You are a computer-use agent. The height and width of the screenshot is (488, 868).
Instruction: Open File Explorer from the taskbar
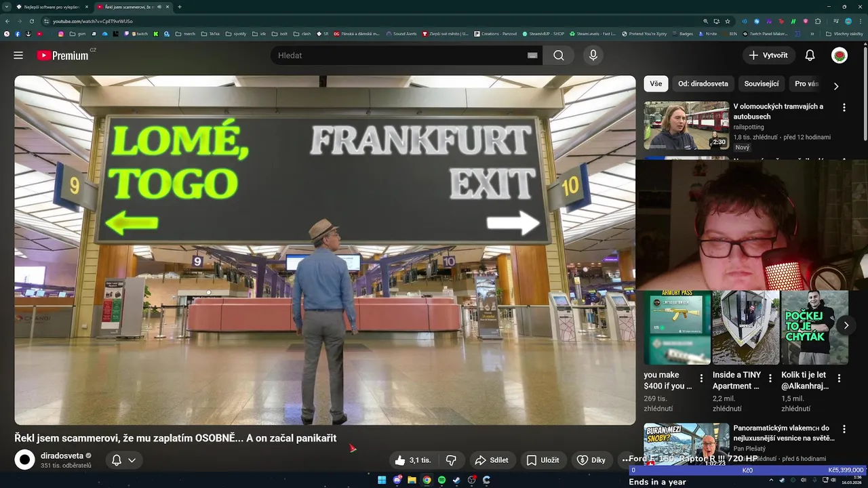(412, 480)
